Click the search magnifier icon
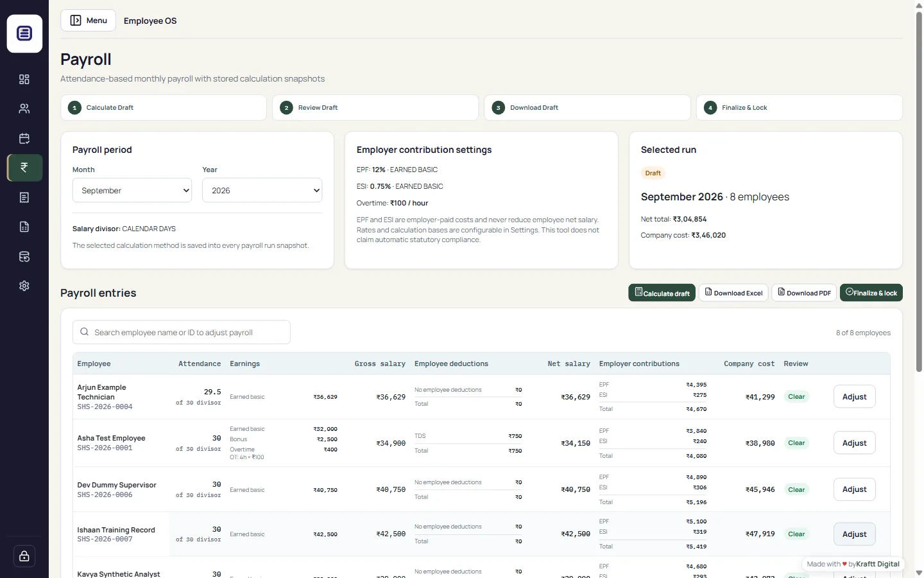Viewport: 924px width, 578px height. point(84,332)
